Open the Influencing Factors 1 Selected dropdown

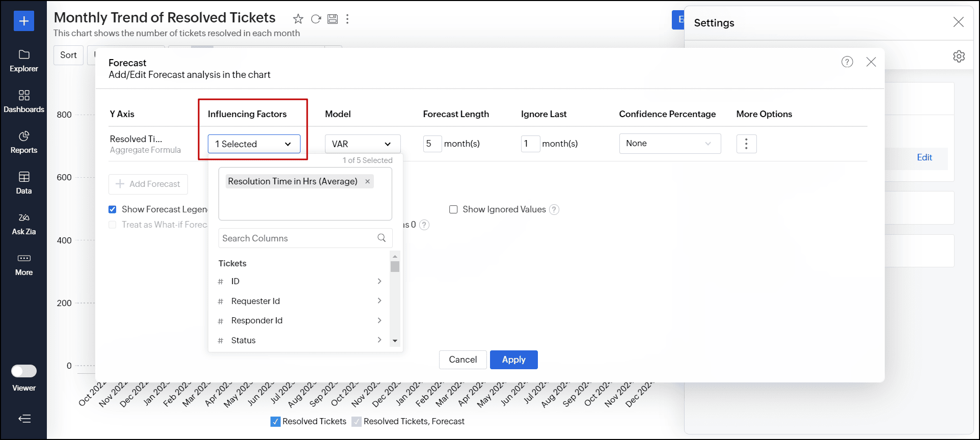point(254,144)
